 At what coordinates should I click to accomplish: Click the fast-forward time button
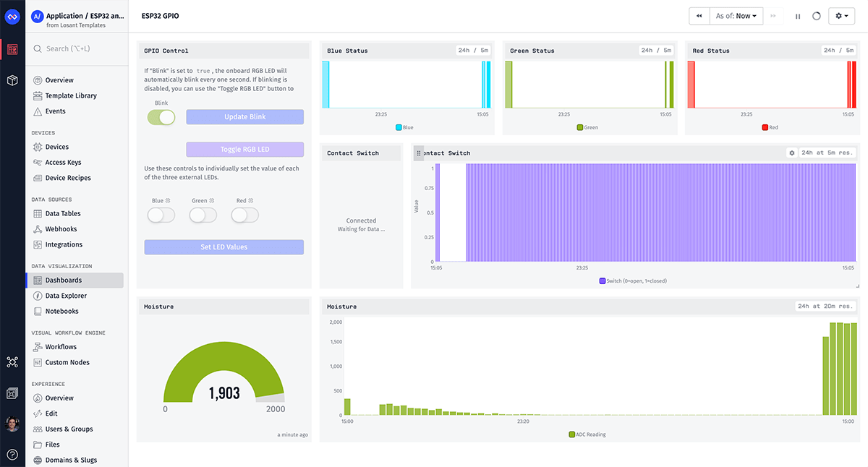[x=773, y=16]
